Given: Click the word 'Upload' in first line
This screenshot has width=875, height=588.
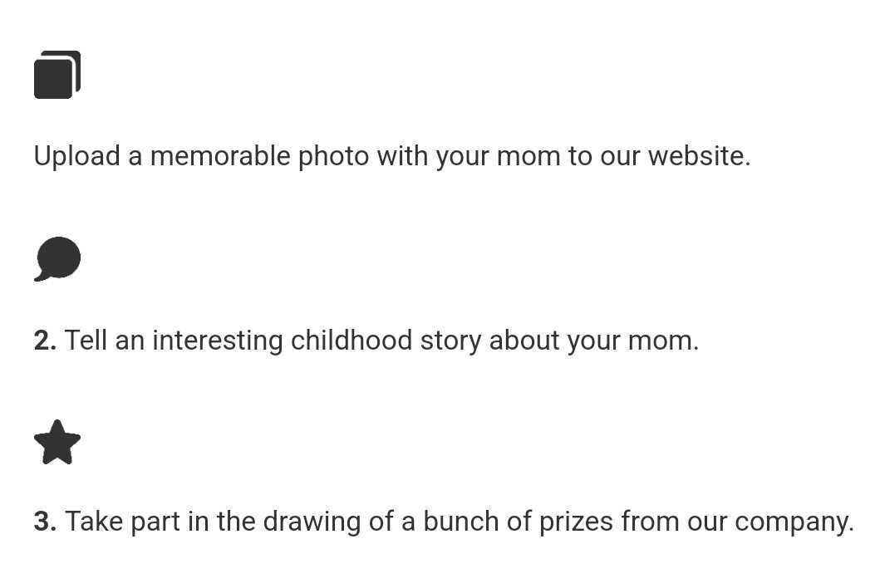Looking at the screenshot, I should point(77,156).
